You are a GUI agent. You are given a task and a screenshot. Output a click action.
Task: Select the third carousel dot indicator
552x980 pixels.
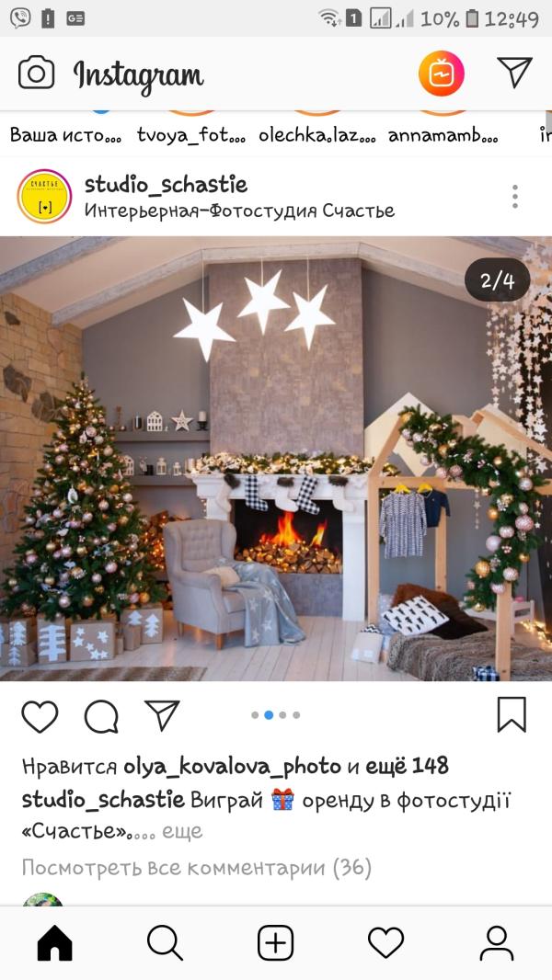click(x=282, y=715)
